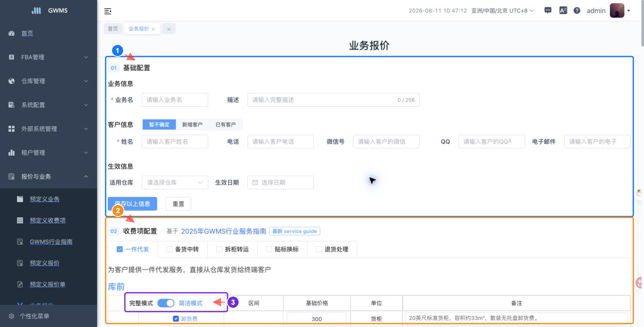Click the standalone x tab button
This screenshot has width=644, height=327.
click(x=169, y=29)
